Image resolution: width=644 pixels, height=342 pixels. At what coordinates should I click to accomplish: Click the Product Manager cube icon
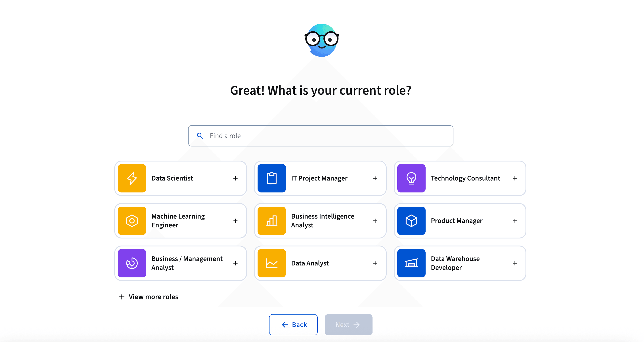pos(411,221)
